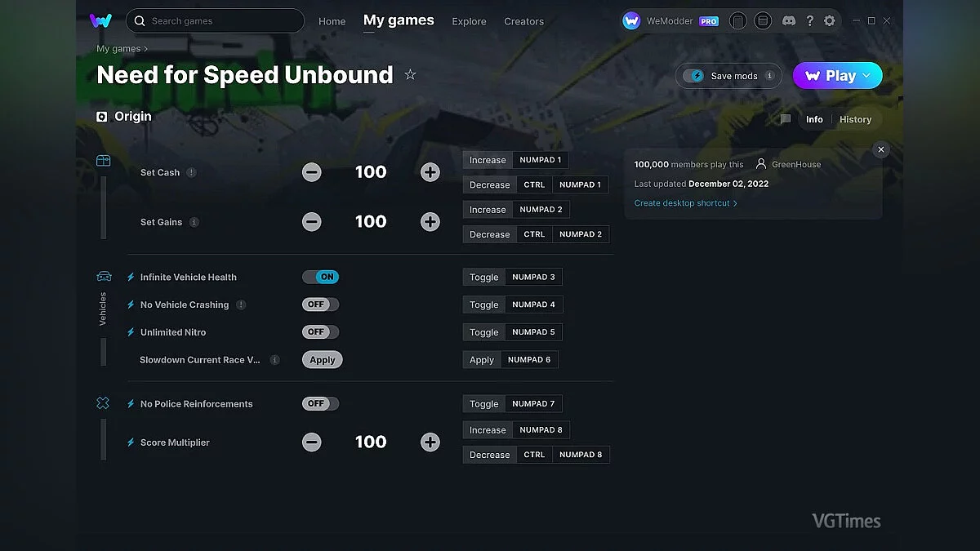
Task: Apply Slowdown Current Race Vehicles
Action: click(x=322, y=359)
